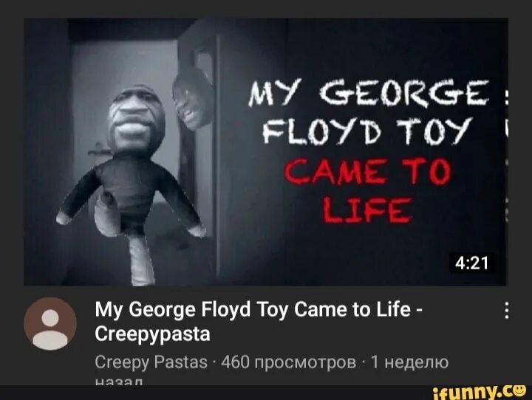
Task: Click the face peeking from behind the door
Action: [x=192, y=100]
